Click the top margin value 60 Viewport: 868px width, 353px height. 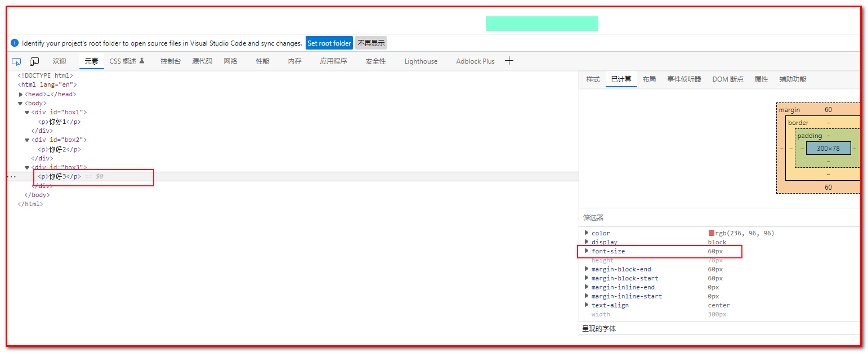coord(828,110)
